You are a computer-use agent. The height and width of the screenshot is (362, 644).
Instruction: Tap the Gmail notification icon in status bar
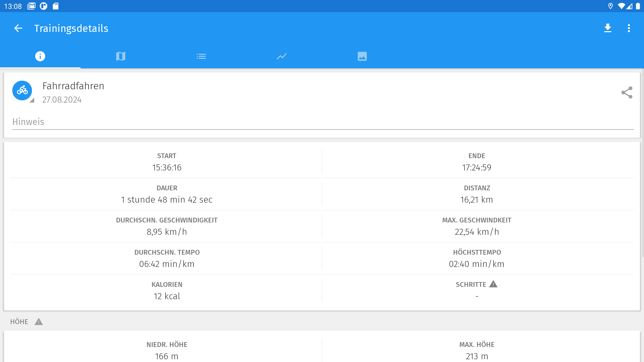click(x=31, y=6)
